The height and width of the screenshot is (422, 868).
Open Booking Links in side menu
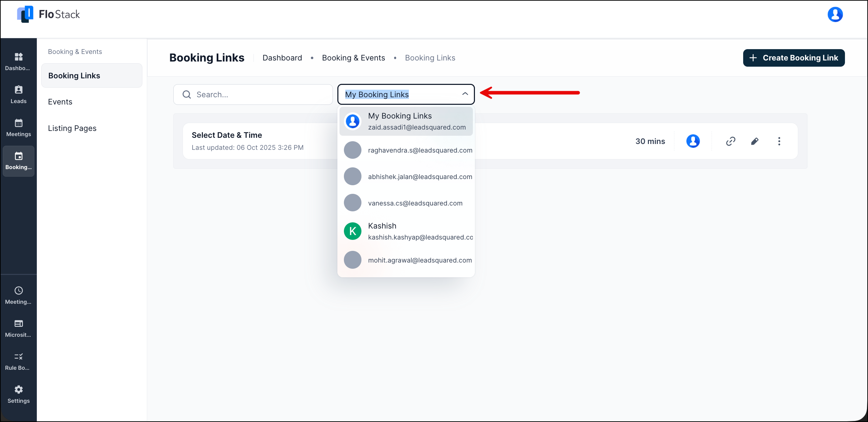click(x=92, y=76)
